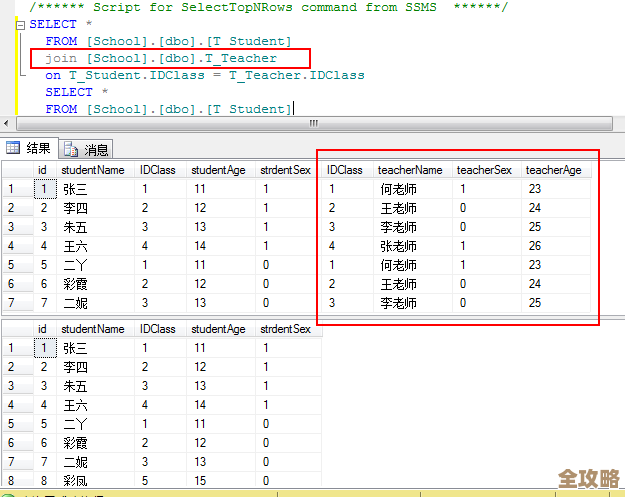Open the 消息 messages tab
Image resolution: width=625 pixels, height=497 pixels.
tap(86, 149)
